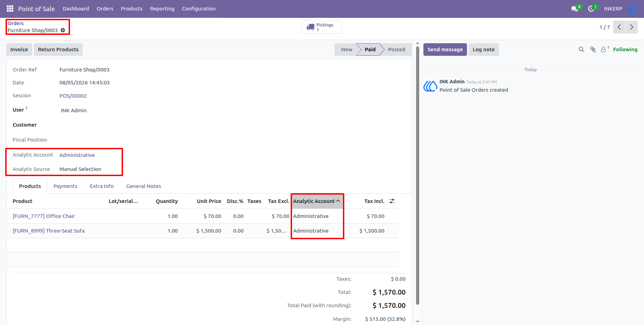
Task: Open the Orders menu
Action: coord(105,9)
